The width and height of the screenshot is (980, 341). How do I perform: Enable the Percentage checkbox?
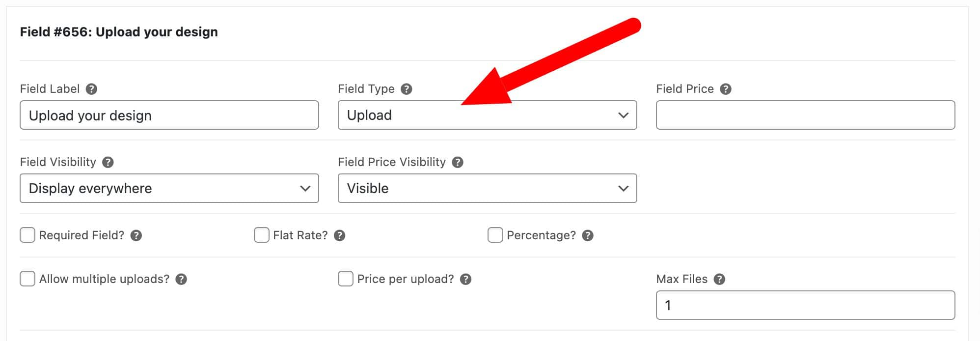(x=495, y=235)
